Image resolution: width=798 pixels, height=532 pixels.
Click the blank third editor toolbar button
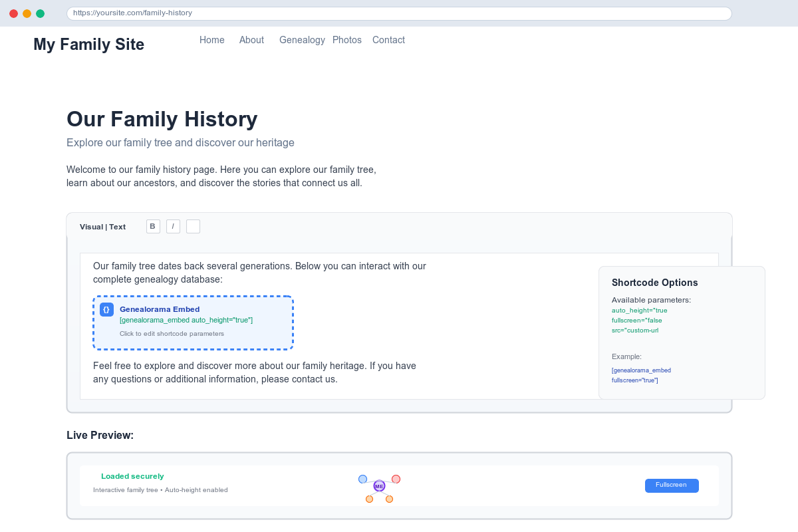tap(193, 227)
